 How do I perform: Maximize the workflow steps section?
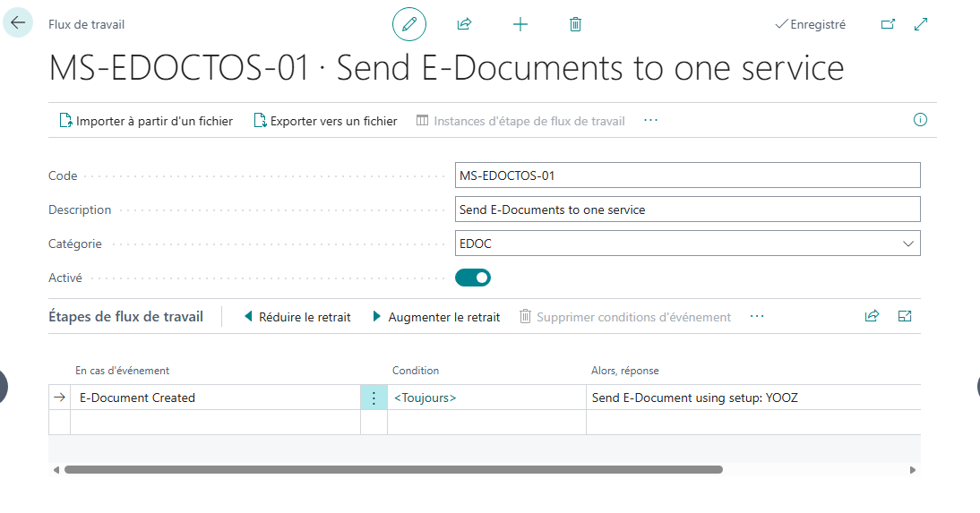tap(905, 316)
